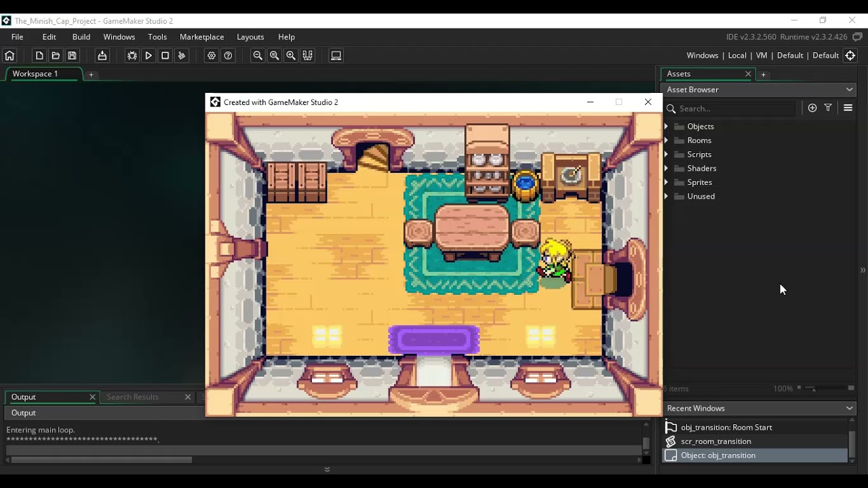Click the Output panel horizontal scrollbar
Screen dimensions: 868x488
(101, 460)
